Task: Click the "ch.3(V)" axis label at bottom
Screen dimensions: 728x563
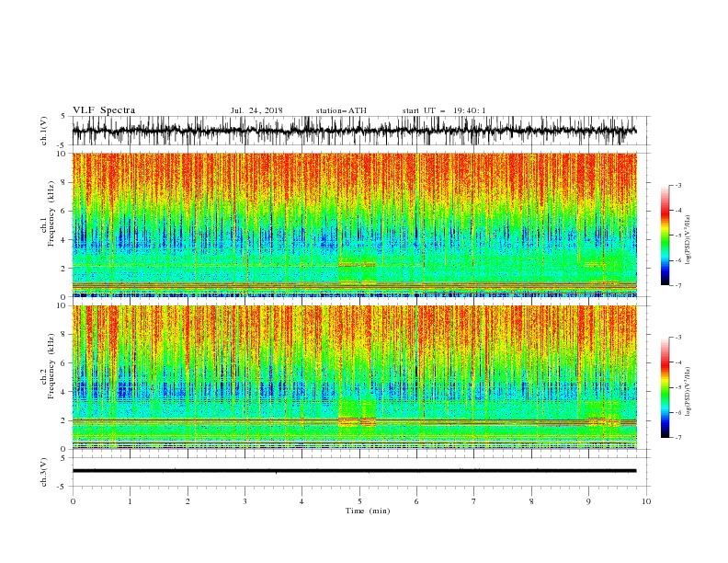Action: point(44,472)
